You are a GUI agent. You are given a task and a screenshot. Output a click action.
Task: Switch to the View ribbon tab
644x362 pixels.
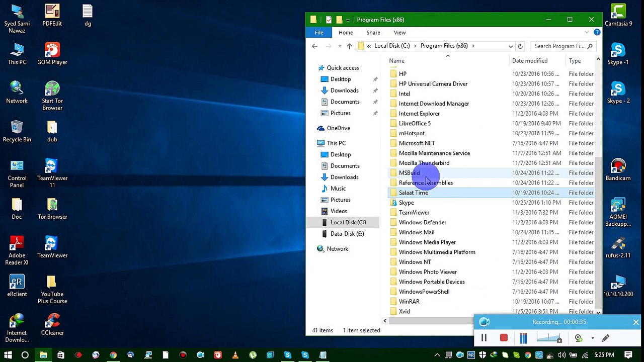tap(399, 33)
